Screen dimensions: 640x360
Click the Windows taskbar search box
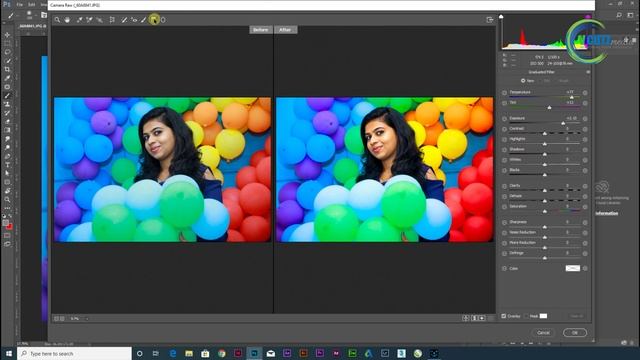tap(75, 353)
